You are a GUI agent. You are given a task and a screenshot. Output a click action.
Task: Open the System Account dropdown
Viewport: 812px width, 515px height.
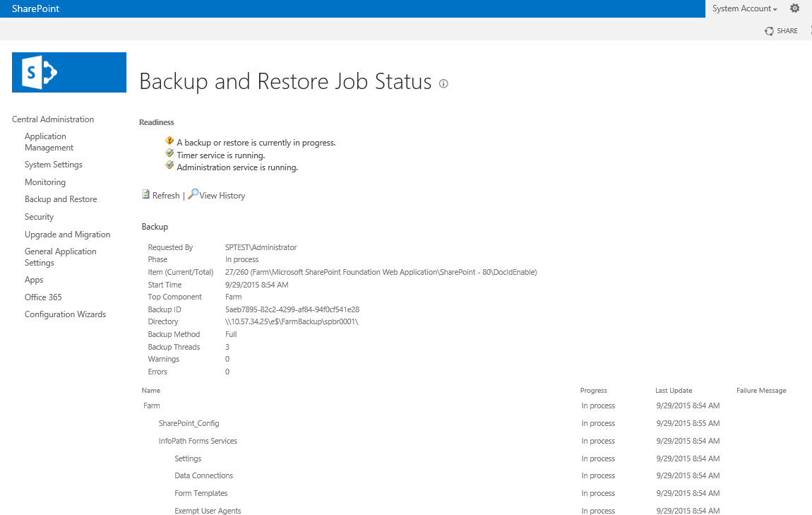(744, 8)
